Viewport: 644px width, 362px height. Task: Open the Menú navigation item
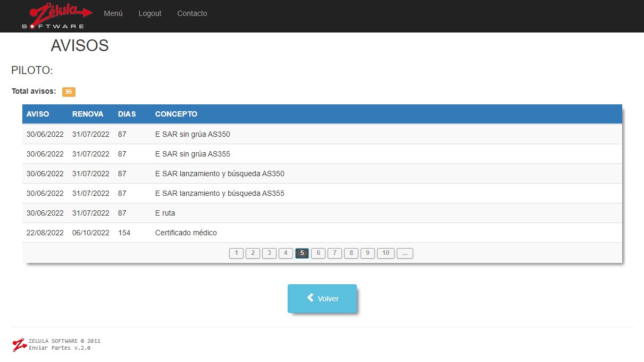[x=113, y=13]
